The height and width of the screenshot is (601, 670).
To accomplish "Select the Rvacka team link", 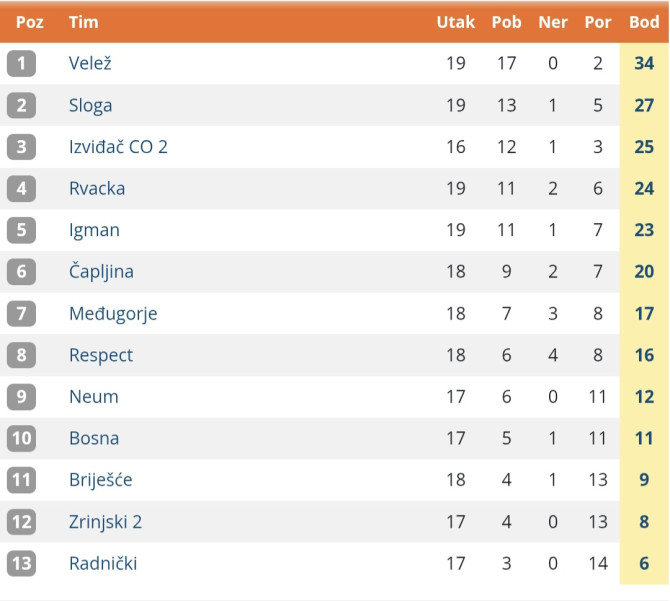I will point(97,188).
